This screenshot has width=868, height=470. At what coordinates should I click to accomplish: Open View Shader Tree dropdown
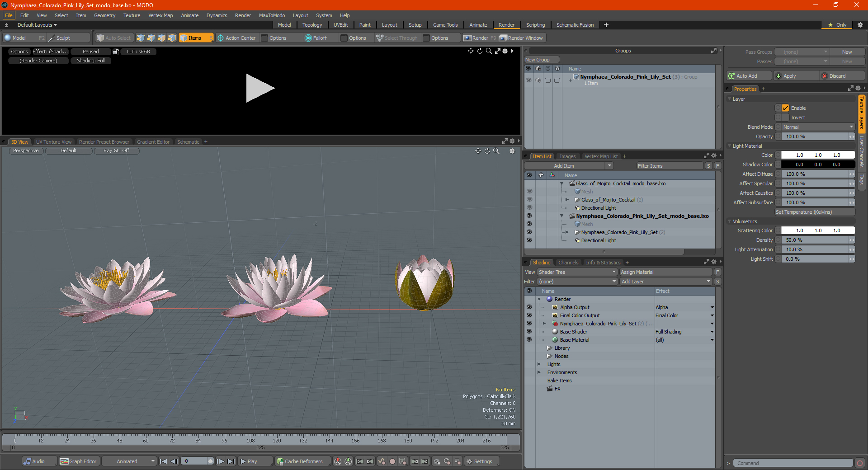pos(577,272)
